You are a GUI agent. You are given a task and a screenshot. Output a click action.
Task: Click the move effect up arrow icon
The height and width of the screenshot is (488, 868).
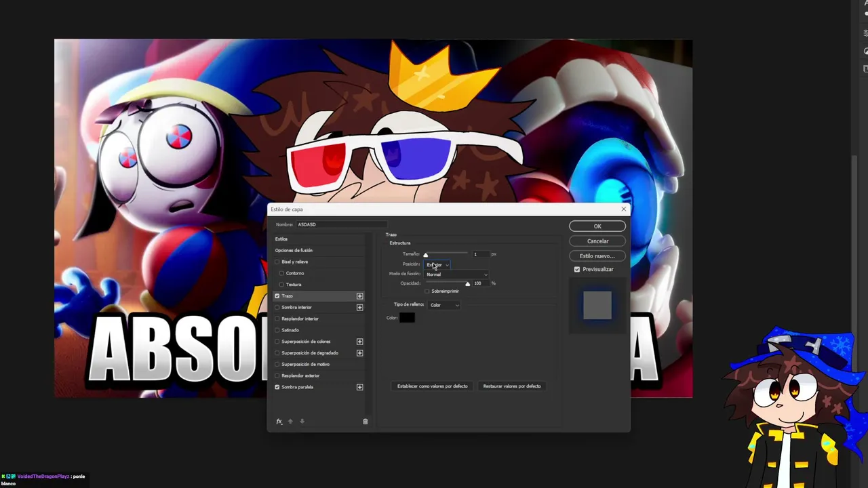[x=290, y=422]
